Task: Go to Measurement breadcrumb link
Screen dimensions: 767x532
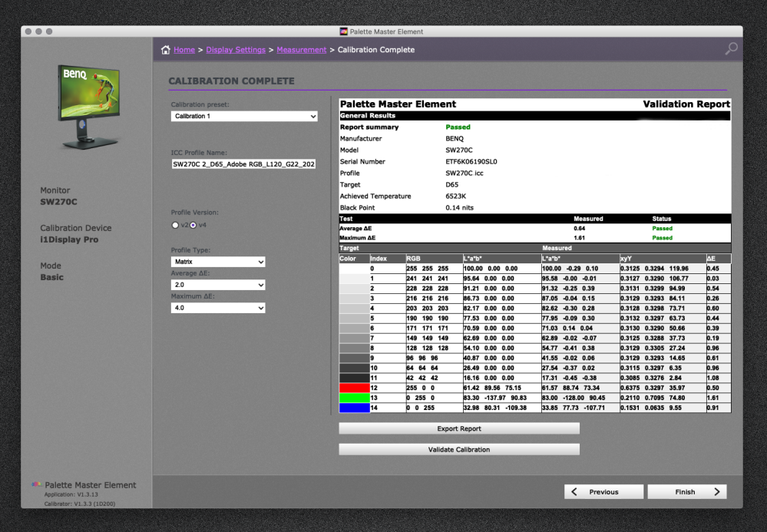Action: point(301,50)
